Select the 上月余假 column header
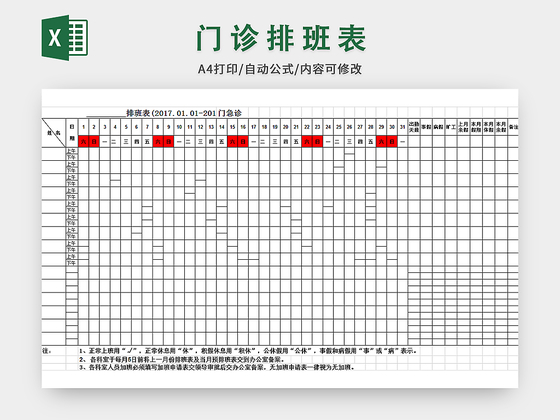Image resolution: width=560 pixels, height=420 pixels. [463, 127]
